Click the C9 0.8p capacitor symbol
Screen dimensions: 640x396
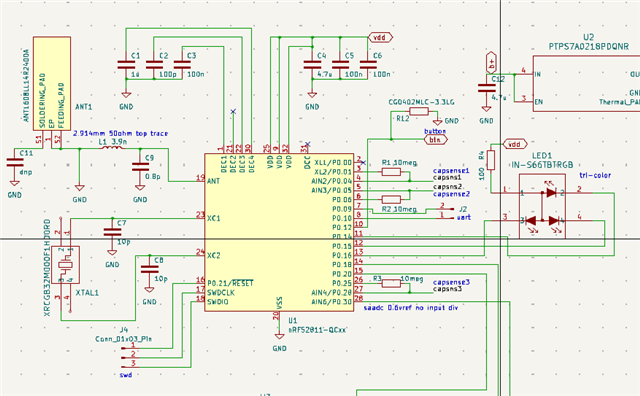[x=140, y=167]
